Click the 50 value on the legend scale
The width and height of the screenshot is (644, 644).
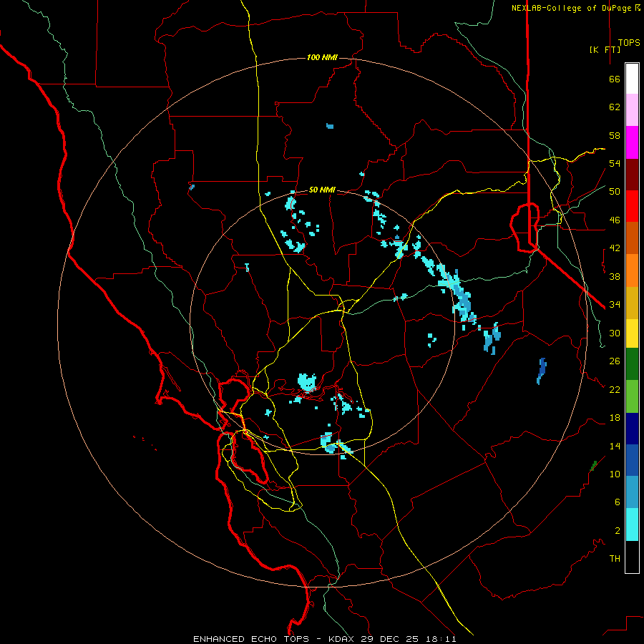pos(615,192)
